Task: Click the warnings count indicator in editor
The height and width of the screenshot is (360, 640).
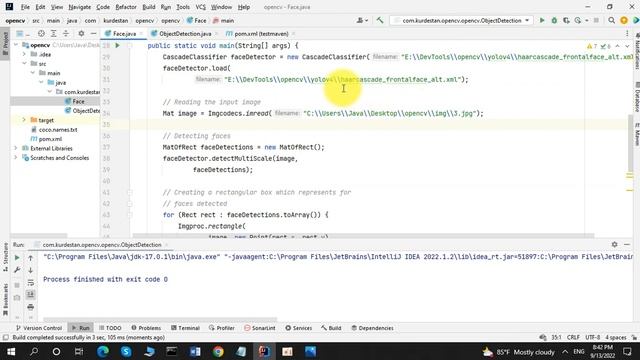Action: (x=592, y=46)
